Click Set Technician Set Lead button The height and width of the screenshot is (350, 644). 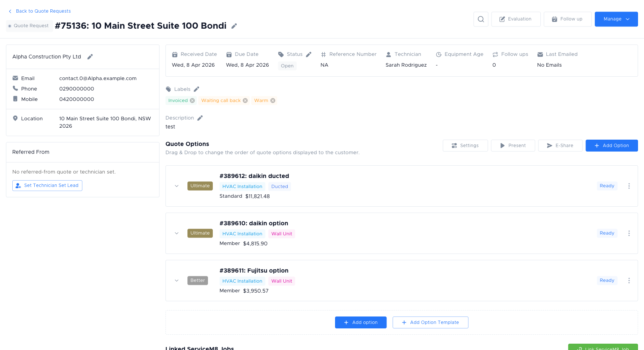click(x=47, y=185)
